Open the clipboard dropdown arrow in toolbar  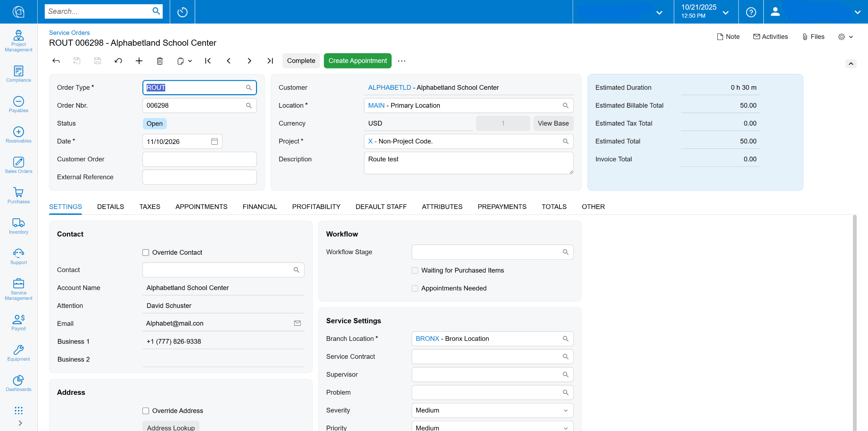click(x=190, y=61)
